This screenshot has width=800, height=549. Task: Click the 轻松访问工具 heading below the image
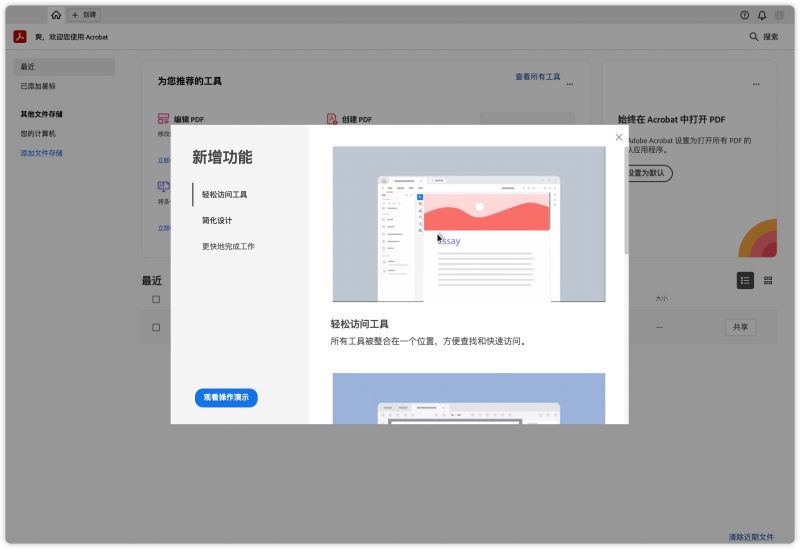[x=359, y=324]
